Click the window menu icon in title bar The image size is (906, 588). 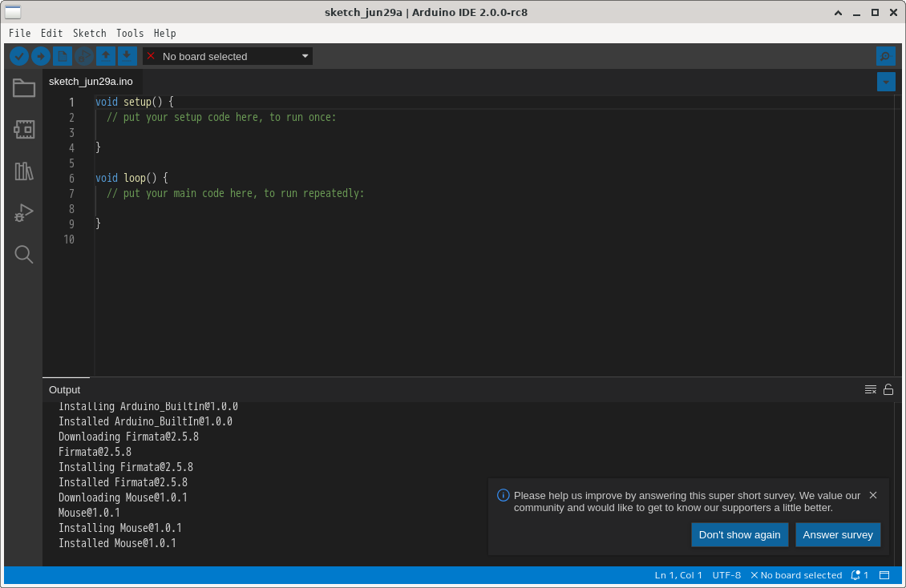tap(13, 12)
